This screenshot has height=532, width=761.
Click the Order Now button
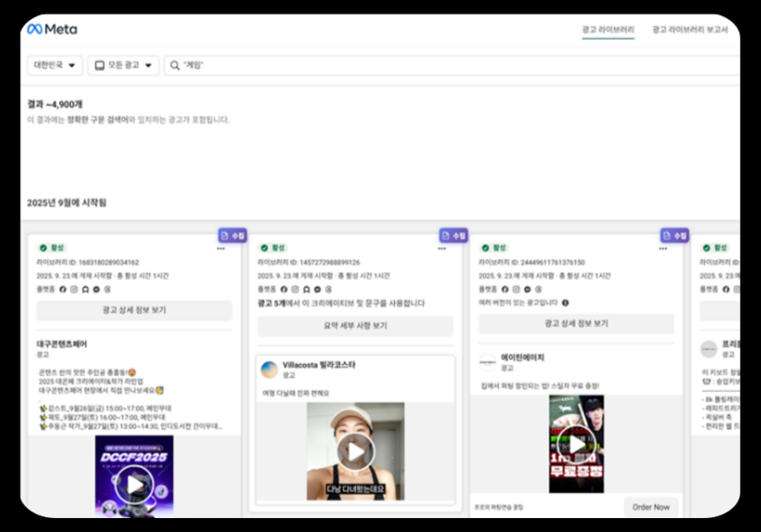[x=651, y=507]
